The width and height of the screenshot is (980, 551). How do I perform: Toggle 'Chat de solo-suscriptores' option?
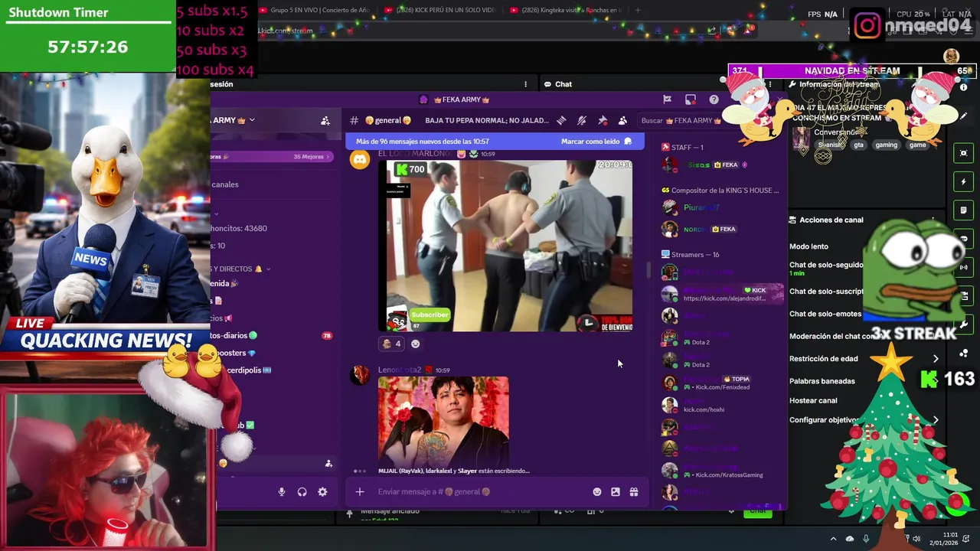[x=827, y=292]
